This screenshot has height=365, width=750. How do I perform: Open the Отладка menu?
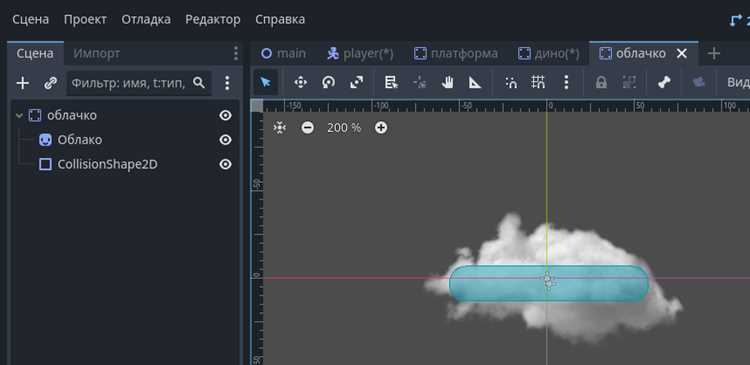point(146,20)
